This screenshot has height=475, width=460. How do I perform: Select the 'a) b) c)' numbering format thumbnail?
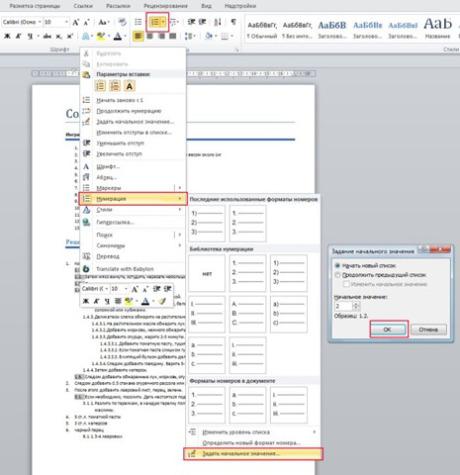[289, 314]
